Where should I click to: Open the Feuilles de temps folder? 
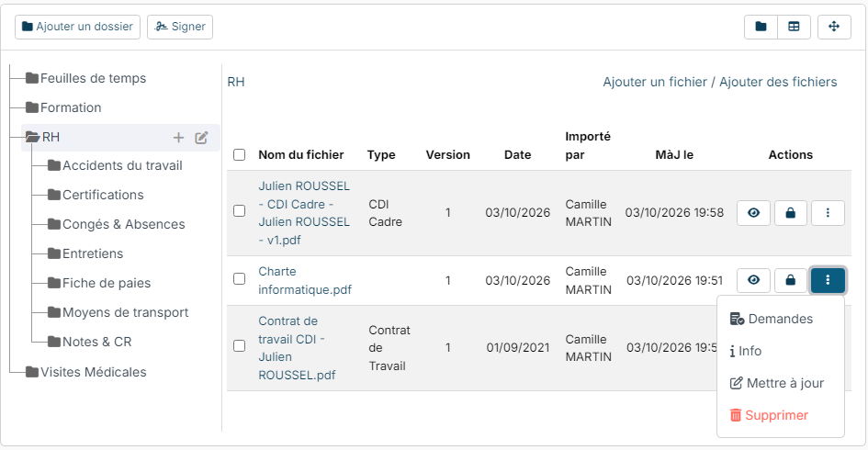(86, 78)
